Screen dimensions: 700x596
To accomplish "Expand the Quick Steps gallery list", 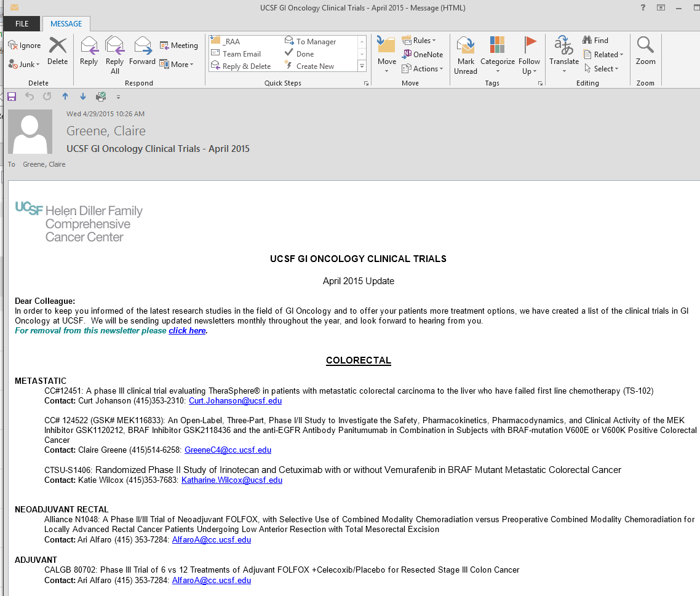I will 362,66.
